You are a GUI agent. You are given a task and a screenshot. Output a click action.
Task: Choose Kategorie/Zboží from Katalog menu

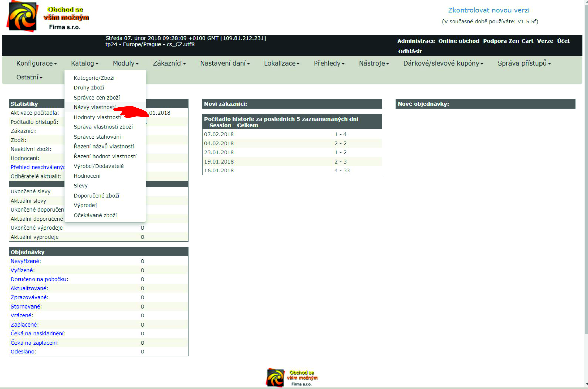pos(94,78)
